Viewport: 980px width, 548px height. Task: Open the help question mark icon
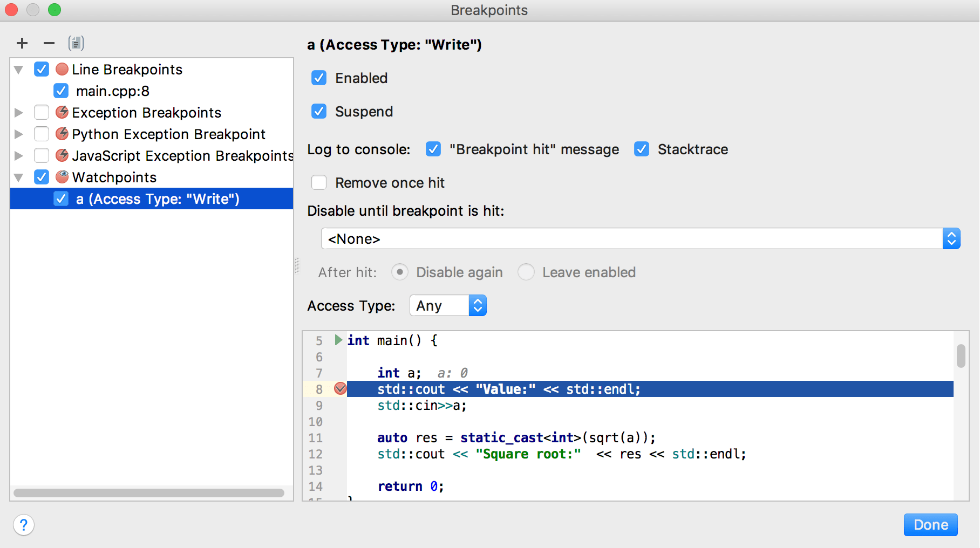coord(24,525)
